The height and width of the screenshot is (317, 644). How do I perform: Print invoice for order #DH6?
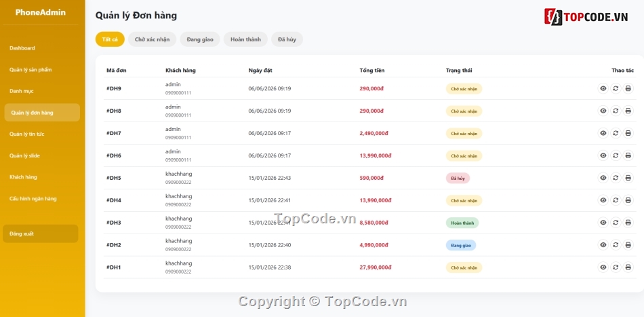pos(628,155)
